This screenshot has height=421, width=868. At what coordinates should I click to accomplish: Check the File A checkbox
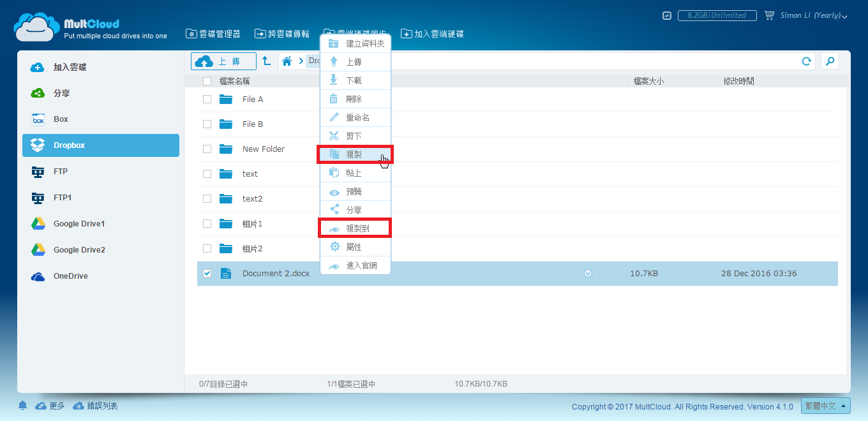207,99
